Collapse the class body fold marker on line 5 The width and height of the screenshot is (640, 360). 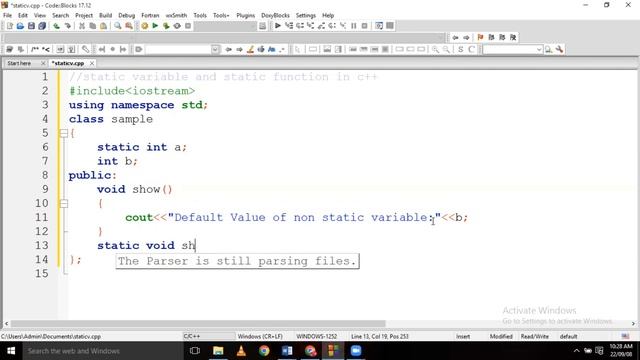(64, 133)
